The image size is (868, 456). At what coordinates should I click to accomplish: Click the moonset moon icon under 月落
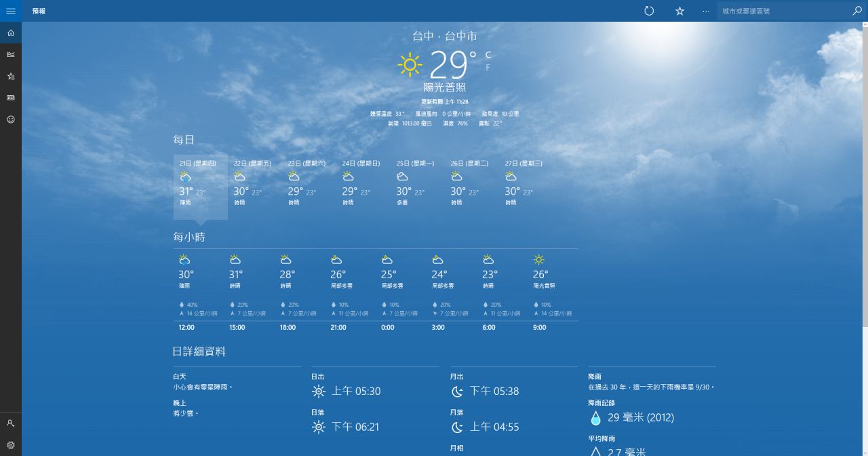[x=457, y=427]
